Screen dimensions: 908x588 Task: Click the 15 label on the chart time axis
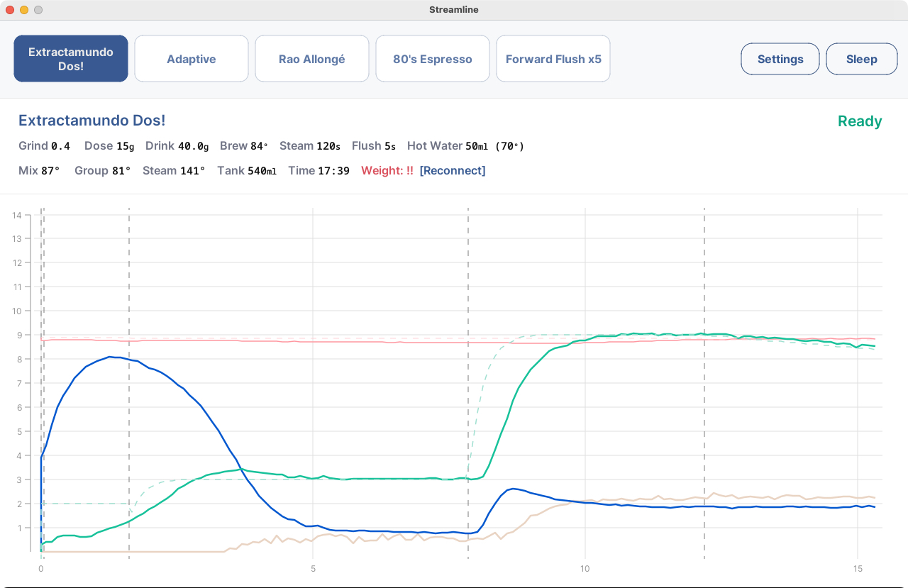[858, 569]
